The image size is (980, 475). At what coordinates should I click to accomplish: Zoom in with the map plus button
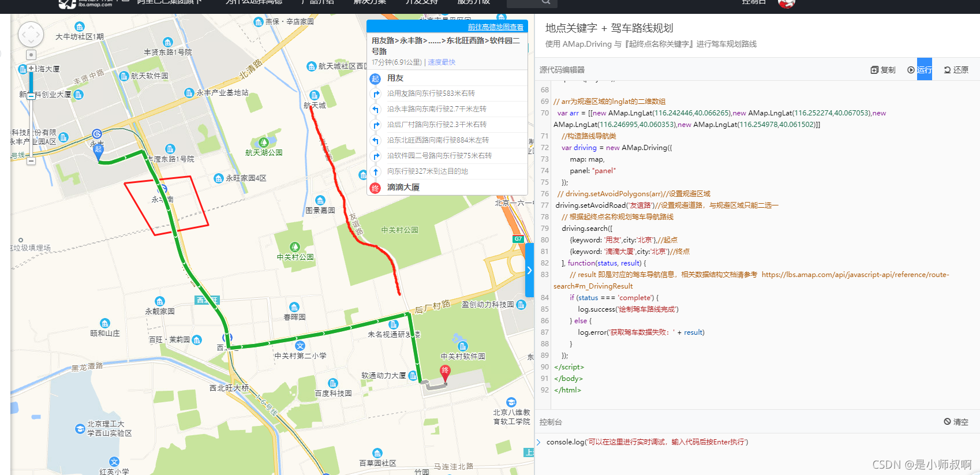(x=31, y=68)
